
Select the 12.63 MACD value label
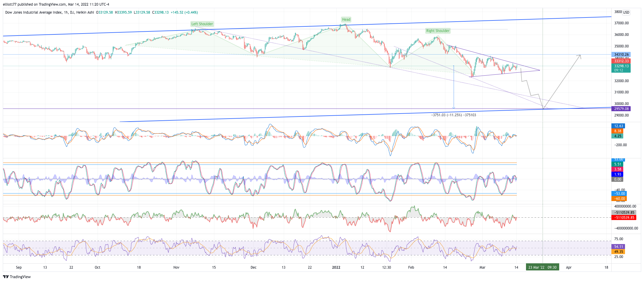[x=618, y=126]
